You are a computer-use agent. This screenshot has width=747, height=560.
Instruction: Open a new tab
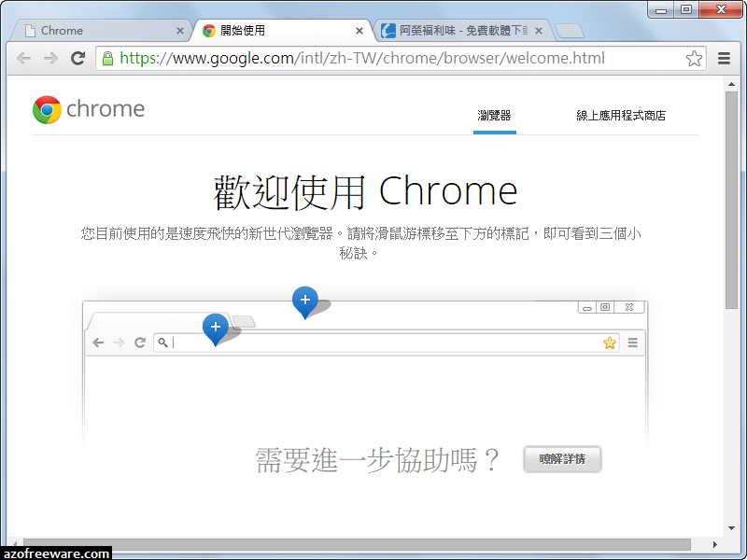[x=569, y=31]
